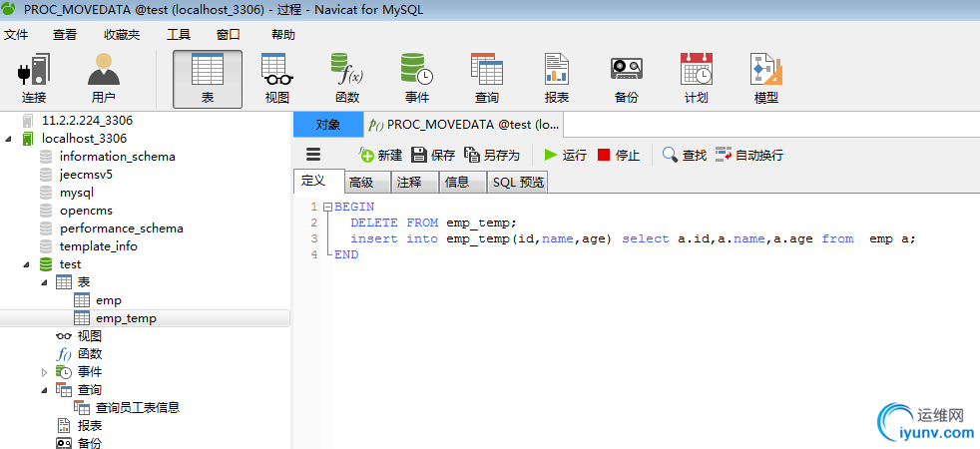Open the 计划 schedule toolbar button
Screen dimensions: 980x449
pos(697,79)
